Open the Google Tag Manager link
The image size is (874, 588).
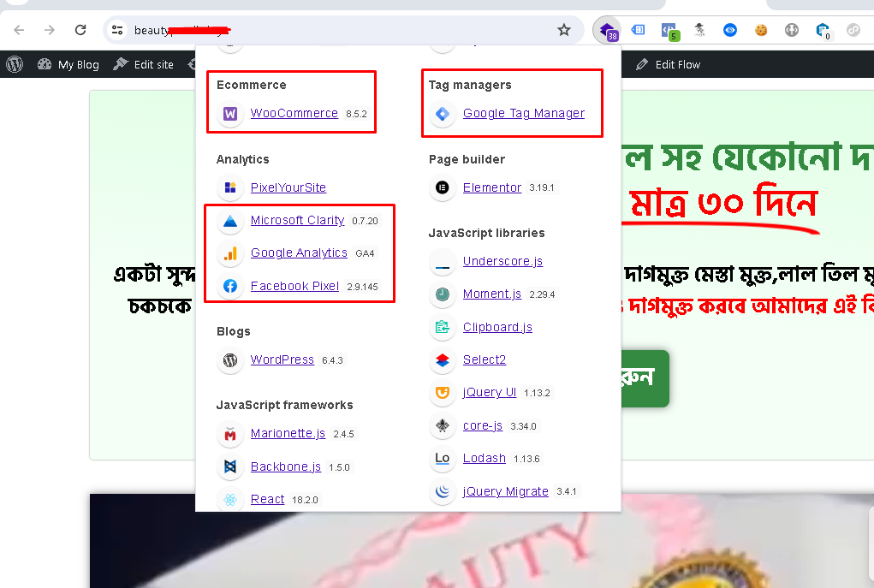[x=523, y=113]
